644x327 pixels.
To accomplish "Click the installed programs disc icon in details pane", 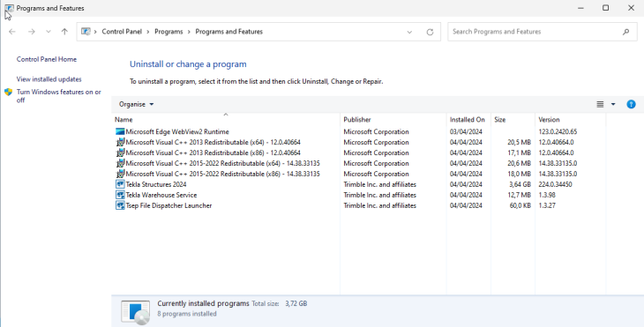I will (136, 312).
